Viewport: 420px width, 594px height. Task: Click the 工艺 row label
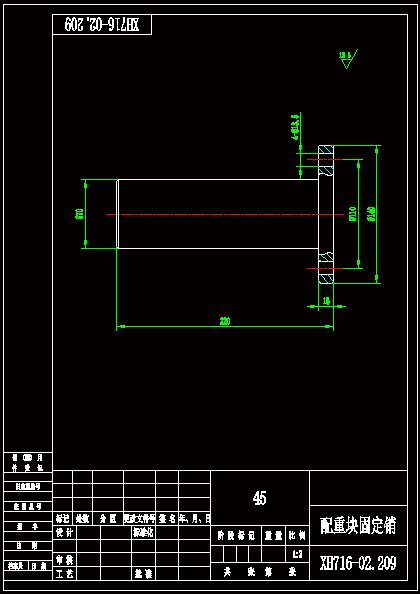(x=65, y=573)
